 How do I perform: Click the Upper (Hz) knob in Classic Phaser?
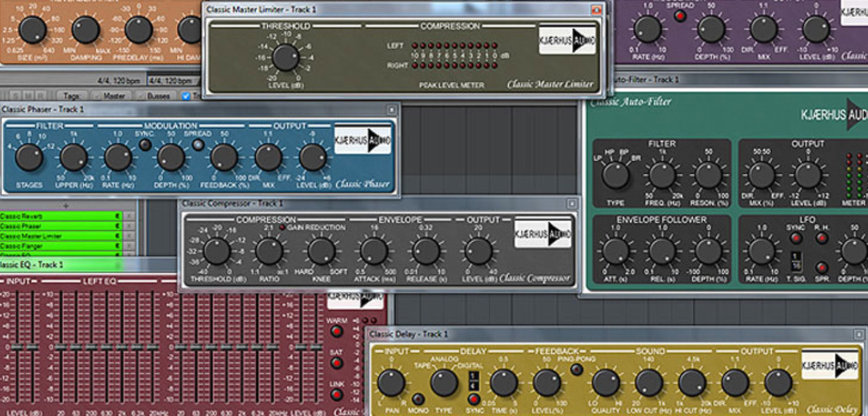(x=74, y=157)
